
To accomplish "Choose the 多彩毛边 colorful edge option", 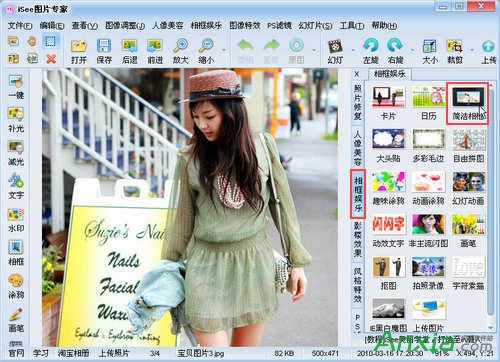I will [x=428, y=145].
